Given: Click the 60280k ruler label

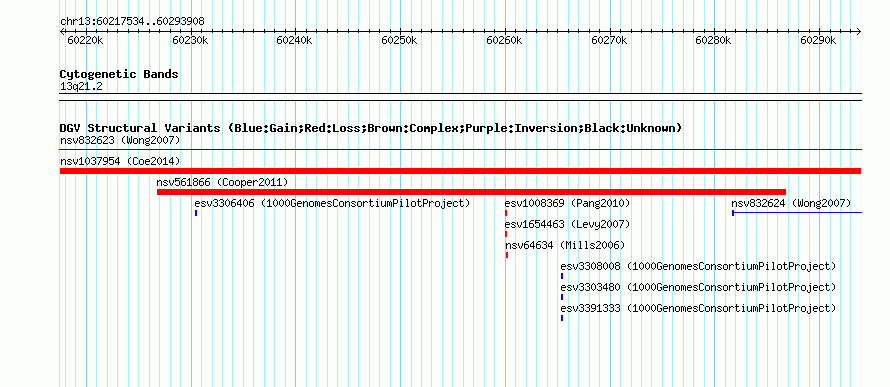Looking at the screenshot, I should click(x=714, y=40).
